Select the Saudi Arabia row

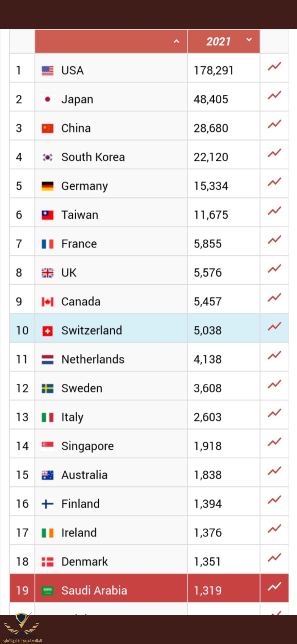tap(149, 588)
